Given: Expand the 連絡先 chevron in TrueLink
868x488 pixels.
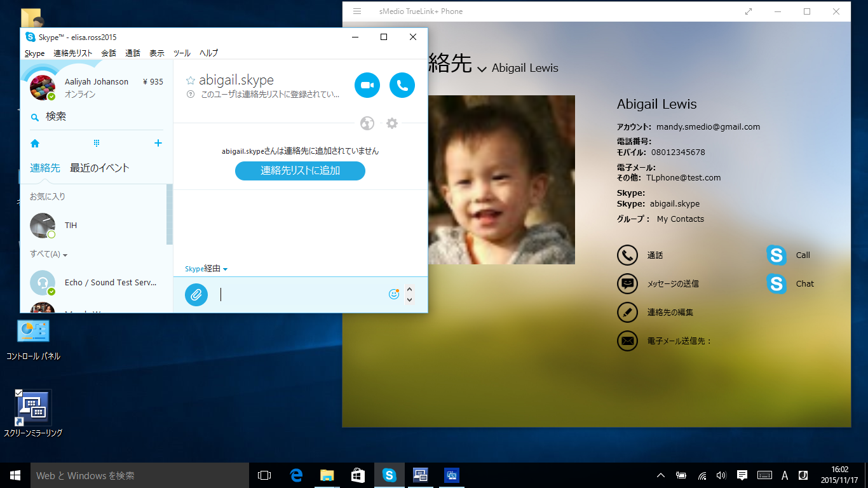Looking at the screenshot, I should (x=482, y=69).
